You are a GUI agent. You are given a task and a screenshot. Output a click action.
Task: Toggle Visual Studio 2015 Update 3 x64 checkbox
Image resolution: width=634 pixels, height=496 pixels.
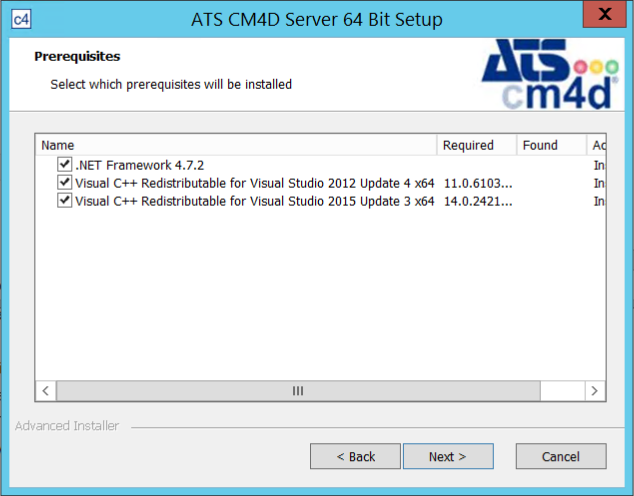[65, 200]
